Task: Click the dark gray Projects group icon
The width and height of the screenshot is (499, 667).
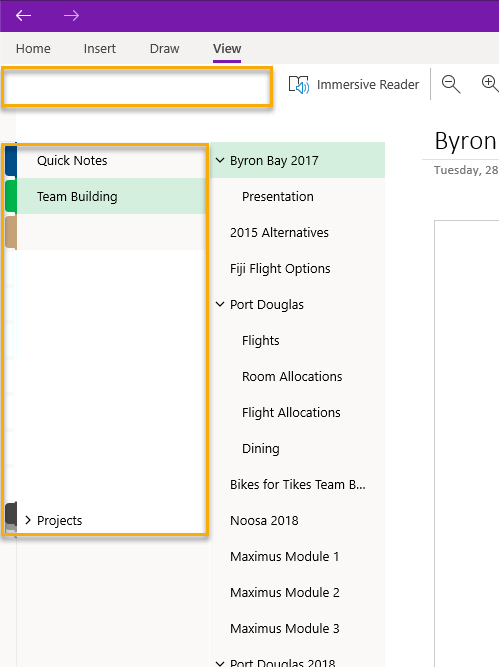Action: [11, 513]
